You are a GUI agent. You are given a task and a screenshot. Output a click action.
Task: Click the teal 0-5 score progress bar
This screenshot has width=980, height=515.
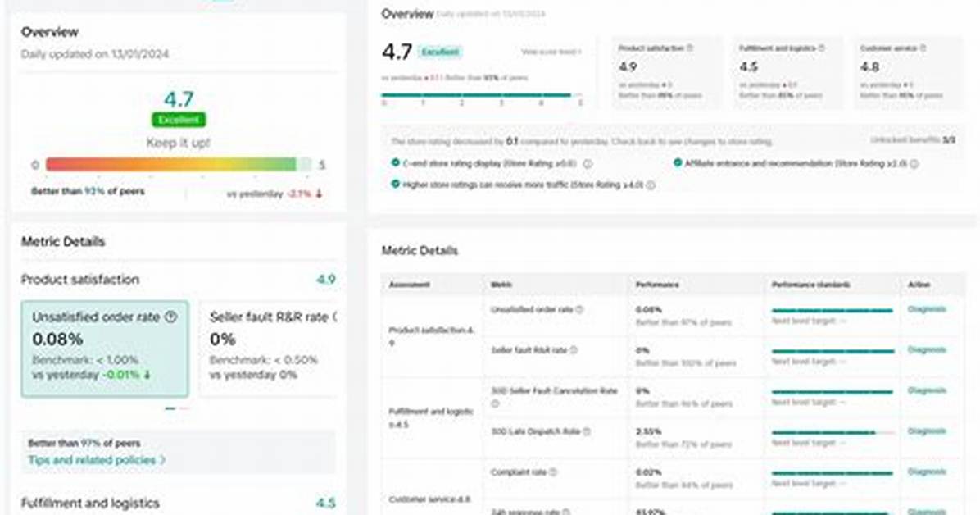(482, 95)
